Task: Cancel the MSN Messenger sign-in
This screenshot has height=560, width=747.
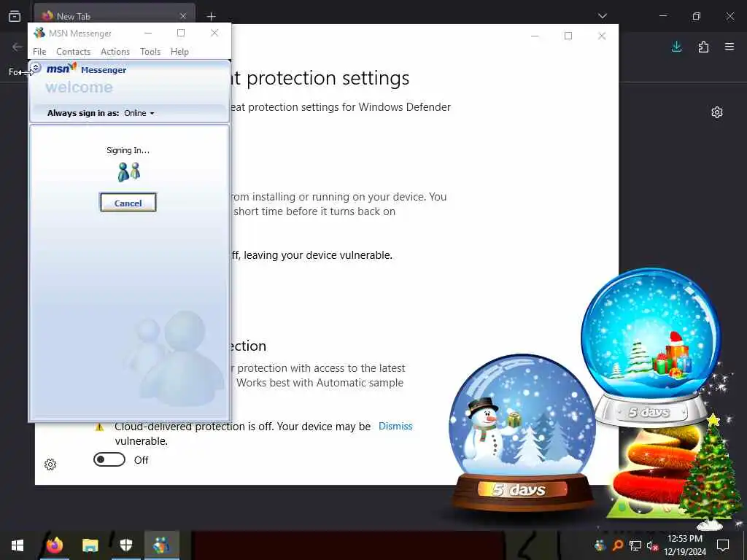Action: 128,203
